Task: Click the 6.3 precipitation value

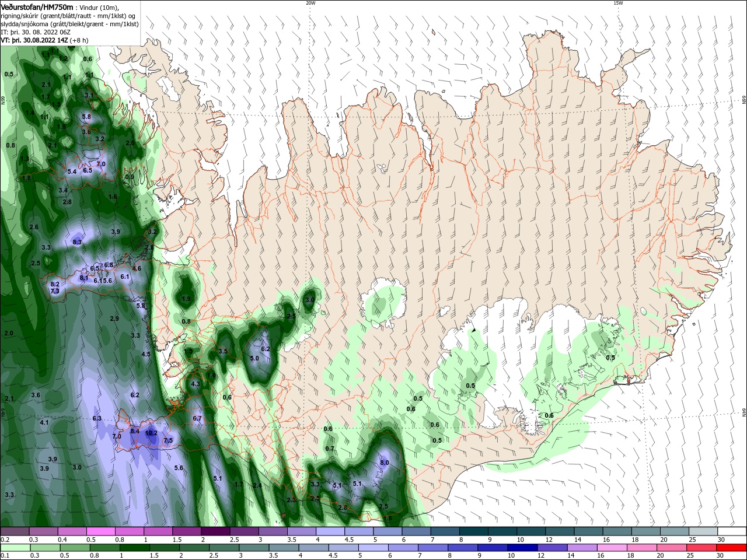Action: [97, 418]
